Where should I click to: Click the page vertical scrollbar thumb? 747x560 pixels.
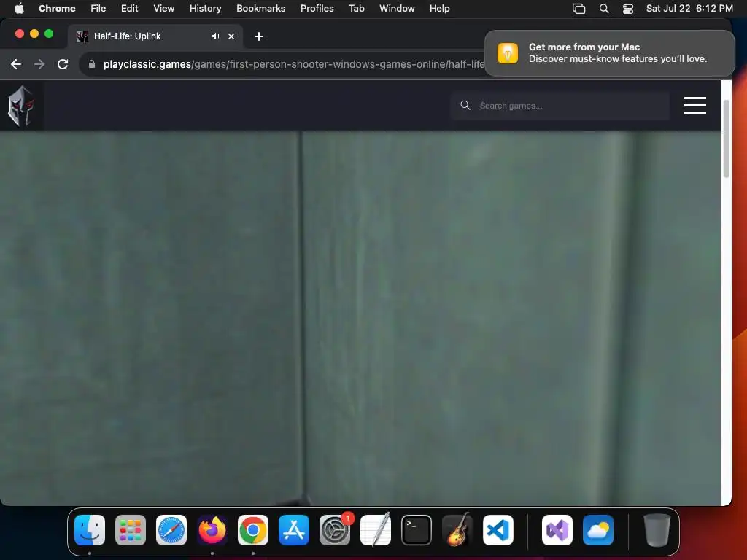tap(726, 139)
